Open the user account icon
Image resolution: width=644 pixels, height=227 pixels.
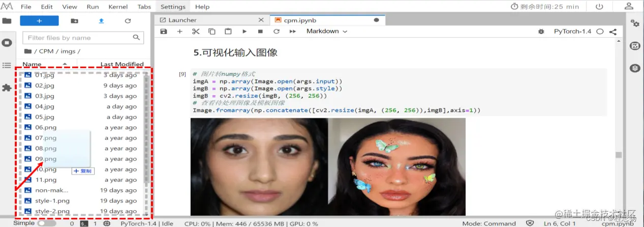point(629,7)
